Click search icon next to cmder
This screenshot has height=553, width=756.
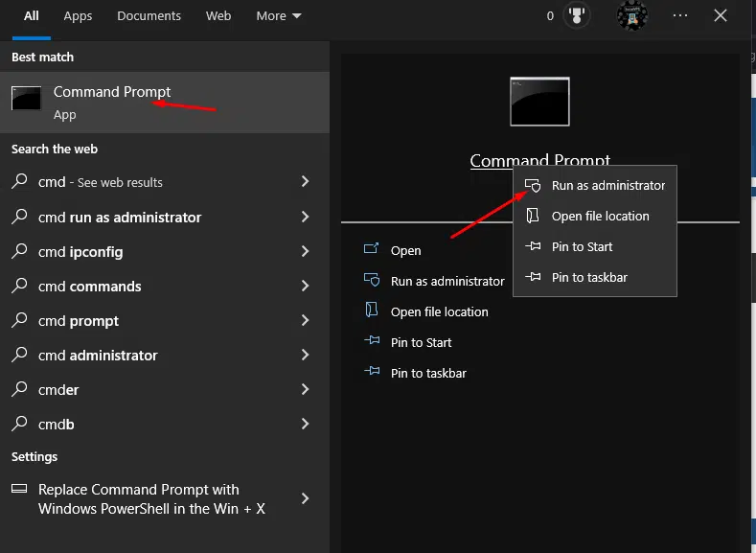(x=19, y=389)
